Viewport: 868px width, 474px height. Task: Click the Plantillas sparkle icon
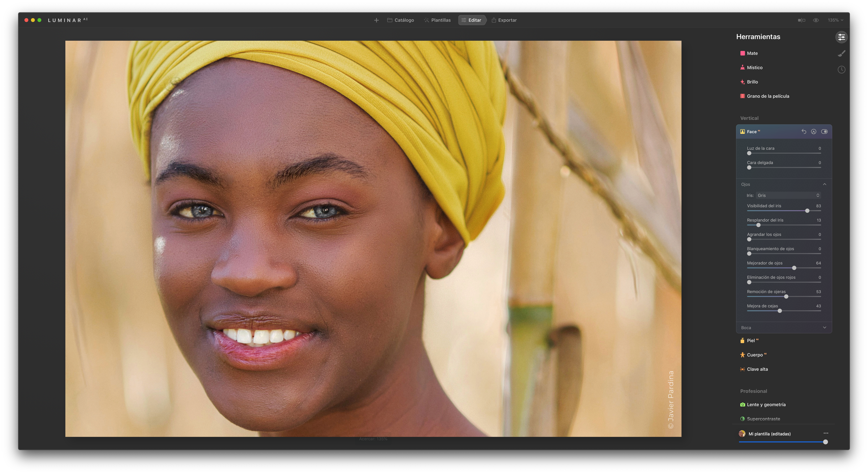[x=427, y=20]
